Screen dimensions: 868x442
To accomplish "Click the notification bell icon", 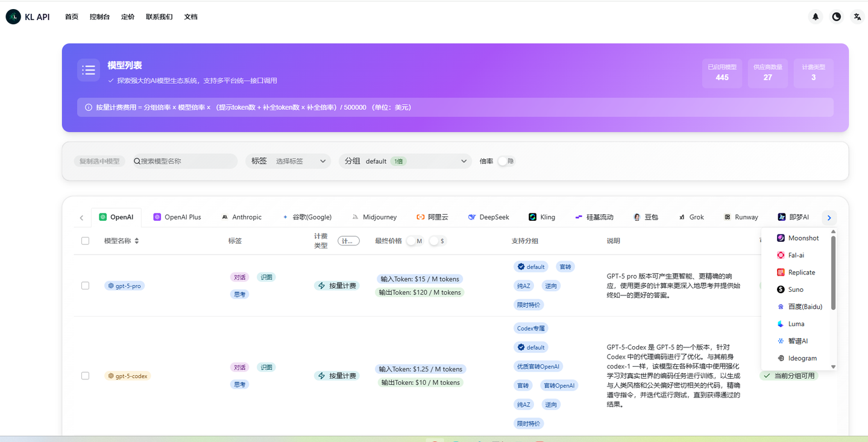I will (x=815, y=16).
